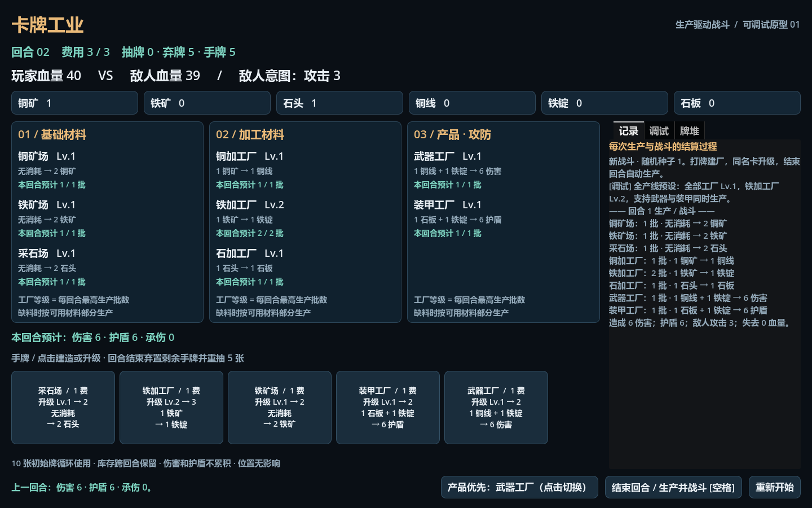
Task: Play the 采石场 upgrade card
Action: click(x=63, y=408)
